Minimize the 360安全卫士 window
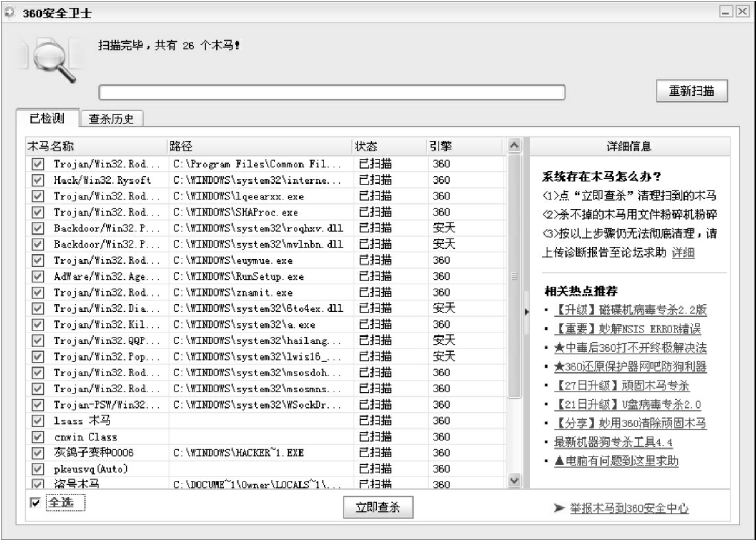The width and height of the screenshot is (756, 540). click(726, 12)
